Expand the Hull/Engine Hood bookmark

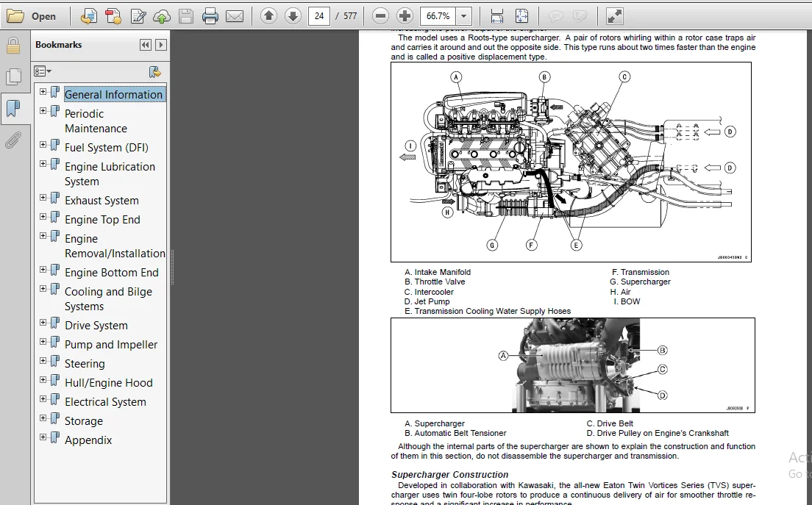point(43,380)
